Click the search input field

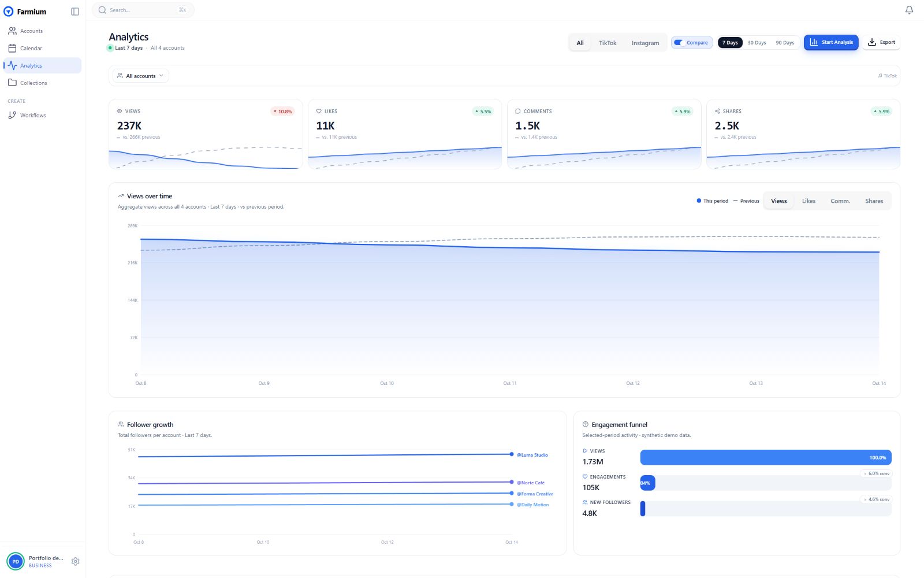pos(143,10)
